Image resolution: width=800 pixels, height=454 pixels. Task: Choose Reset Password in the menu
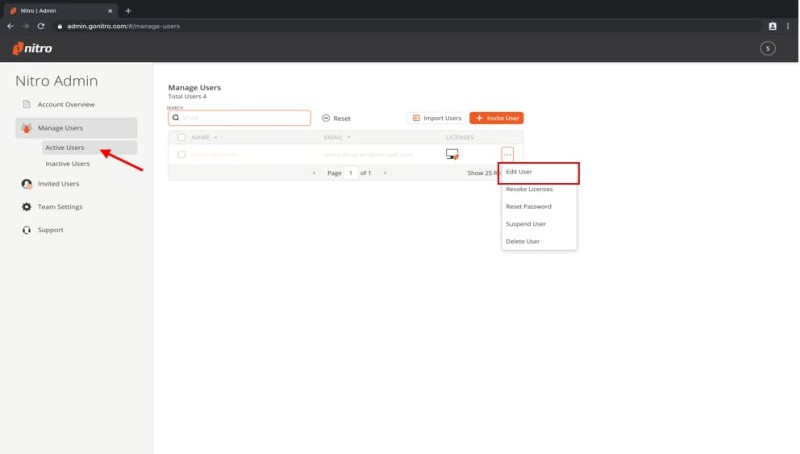(539, 207)
